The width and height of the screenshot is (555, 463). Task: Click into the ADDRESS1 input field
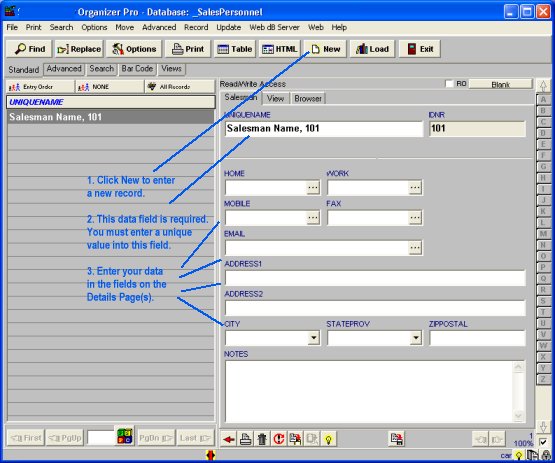[375, 278]
